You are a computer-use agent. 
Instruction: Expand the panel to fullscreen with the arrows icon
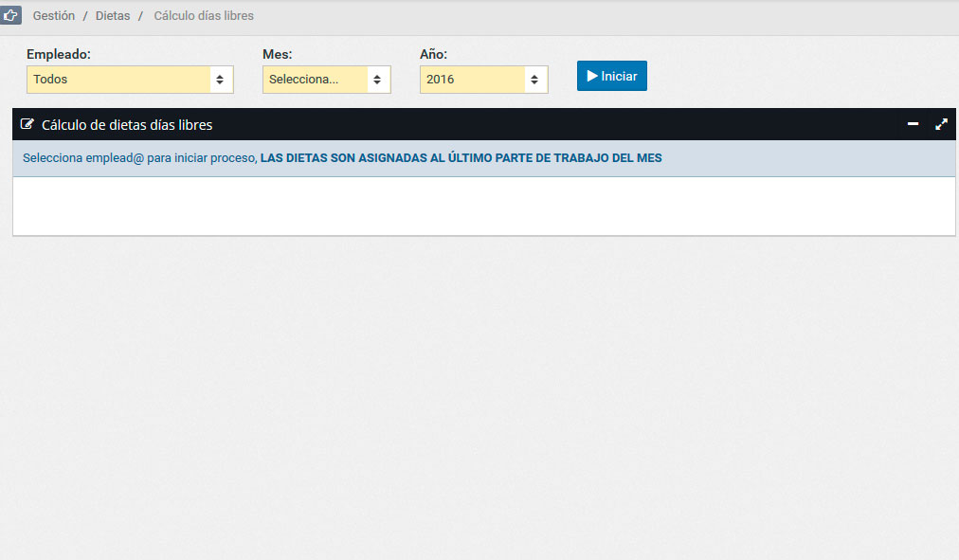click(x=941, y=125)
